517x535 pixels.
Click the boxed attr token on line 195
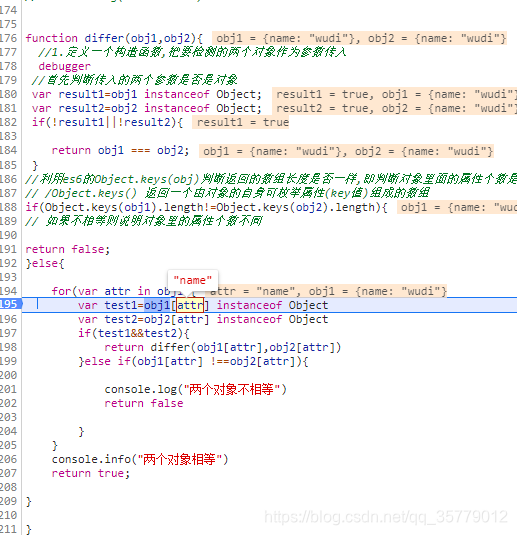pyautogui.click(x=190, y=305)
